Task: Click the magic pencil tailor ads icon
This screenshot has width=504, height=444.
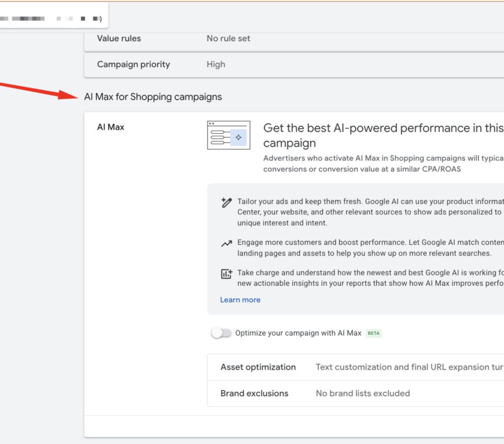Action: point(226,202)
